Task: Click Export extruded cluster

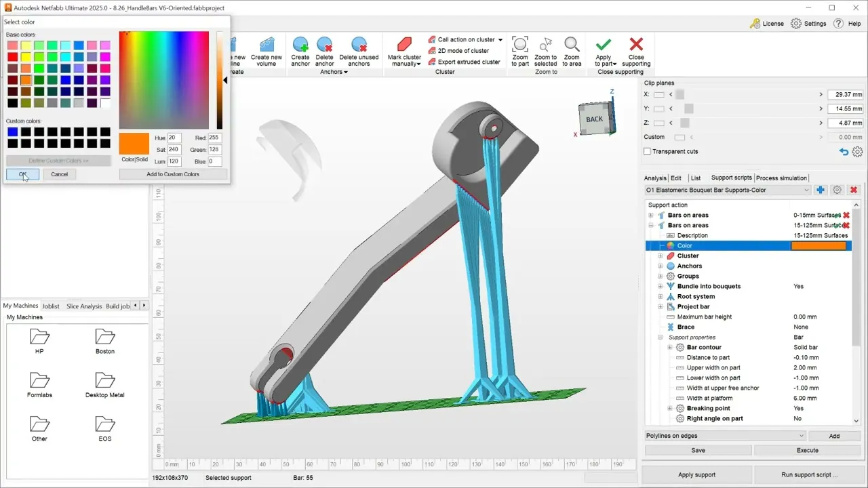Action: coord(464,62)
